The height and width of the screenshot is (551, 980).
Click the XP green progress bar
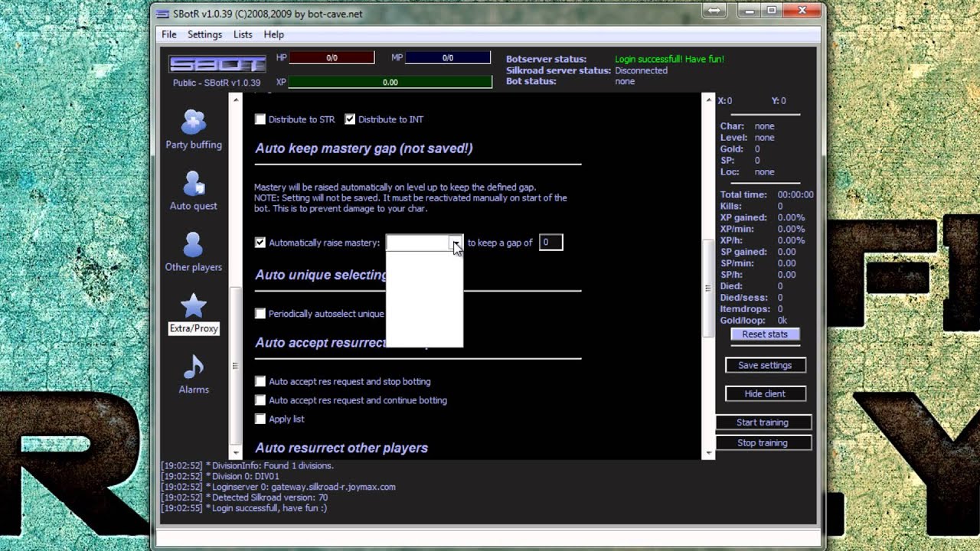(x=390, y=82)
